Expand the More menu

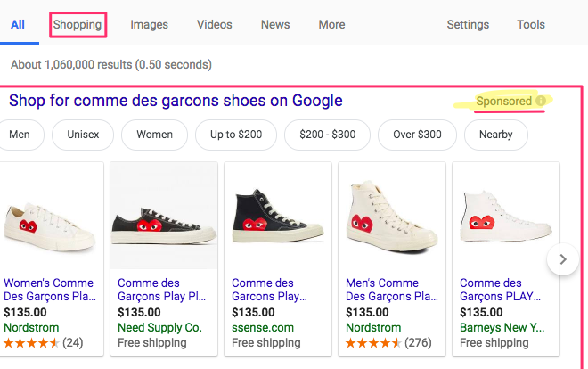tap(332, 24)
